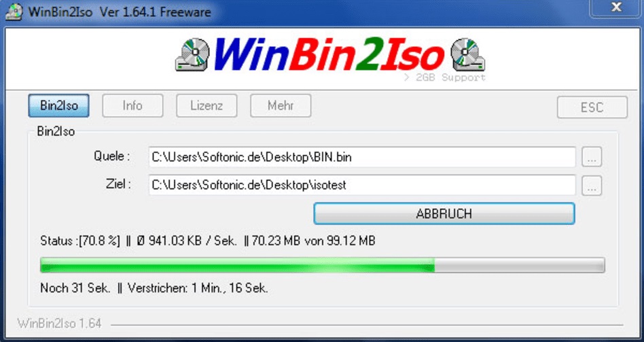The image size is (644, 342).
Task: Click the status text showing 70.8 %
Action: coord(80,241)
